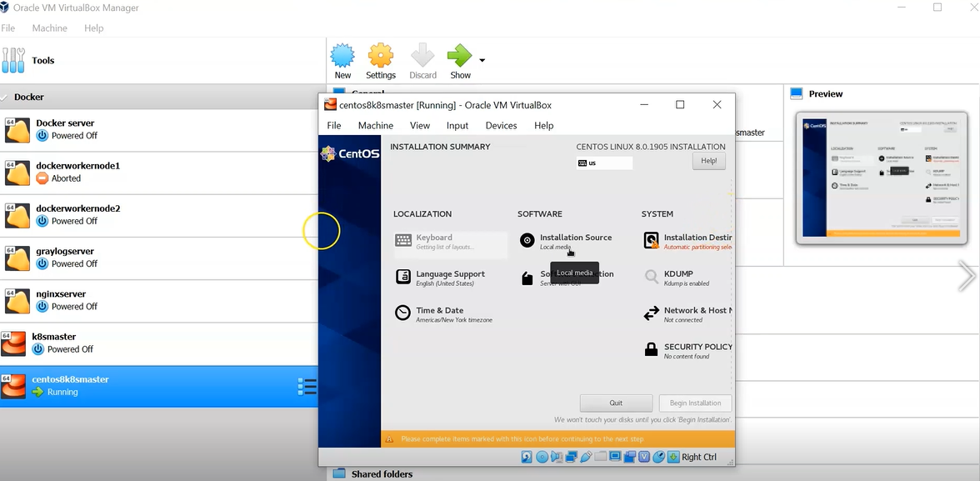Click the Help! button in the installer

point(708,161)
